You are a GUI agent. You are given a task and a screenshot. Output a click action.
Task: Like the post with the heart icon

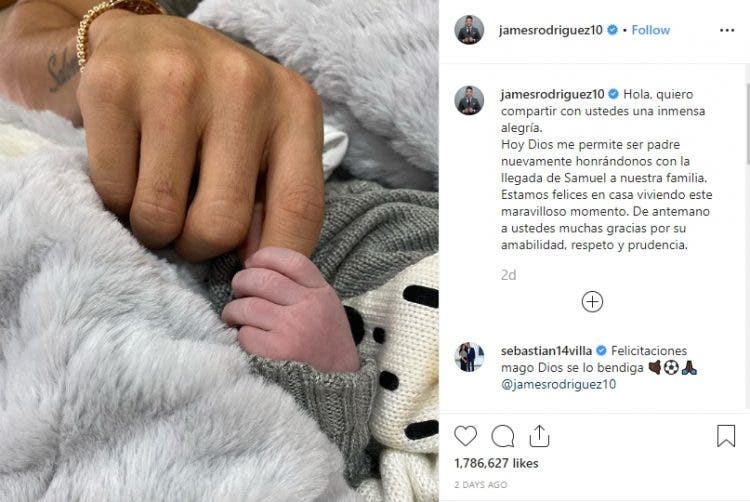465,436
